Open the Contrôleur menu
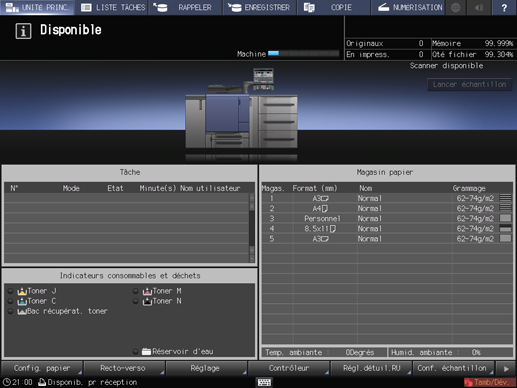This screenshot has width=517, height=388. (289, 368)
